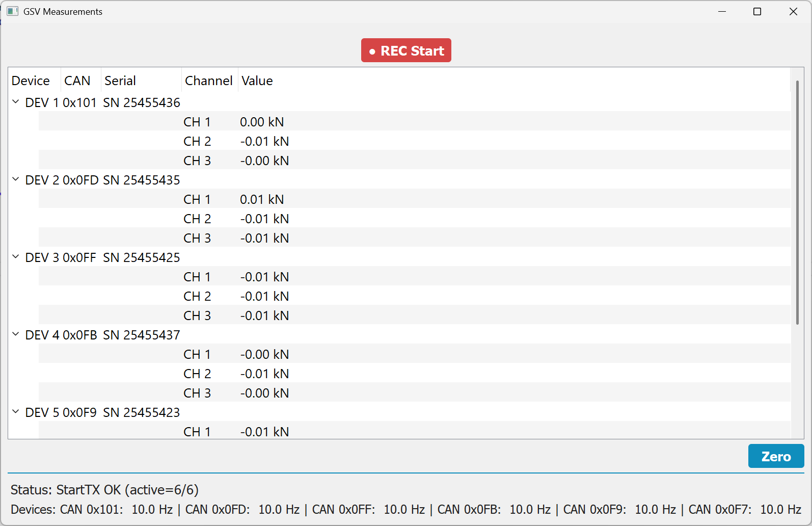Start recording with REC Start button
This screenshot has width=812, height=526.
(406, 50)
